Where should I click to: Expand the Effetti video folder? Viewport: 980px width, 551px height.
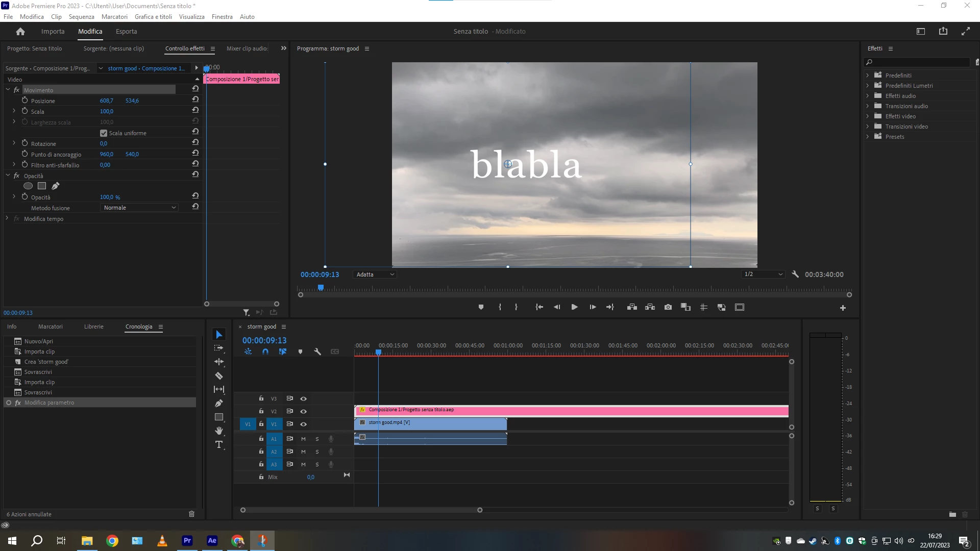[x=868, y=116]
